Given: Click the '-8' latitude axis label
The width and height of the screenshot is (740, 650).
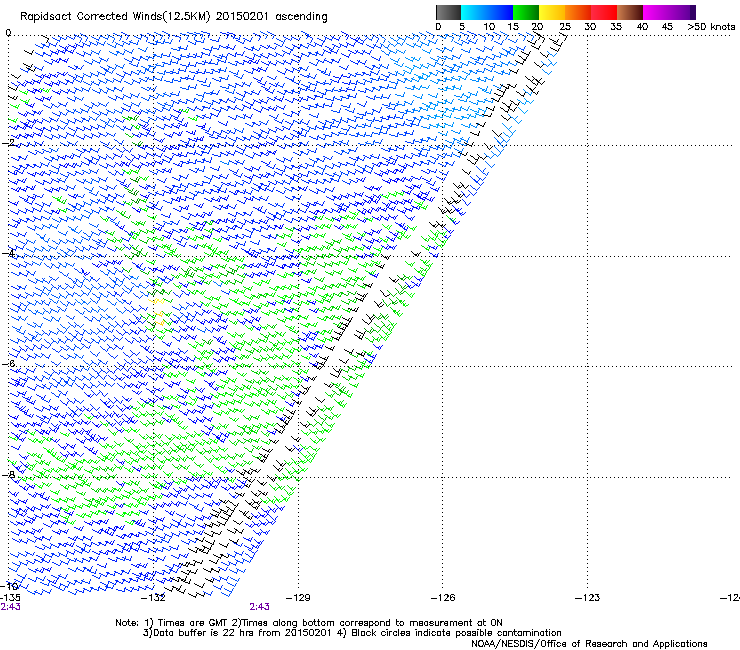Looking at the screenshot, I should [8, 474].
